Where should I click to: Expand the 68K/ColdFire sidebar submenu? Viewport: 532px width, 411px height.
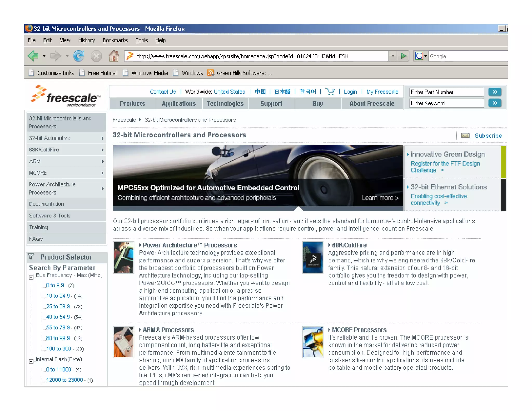pyautogui.click(x=102, y=150)
